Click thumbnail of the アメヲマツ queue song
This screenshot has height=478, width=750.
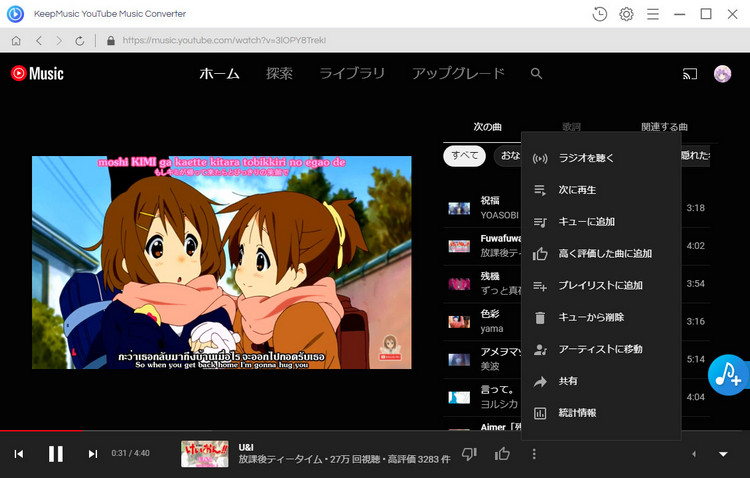pyautogui.click(x=459, y=359)
